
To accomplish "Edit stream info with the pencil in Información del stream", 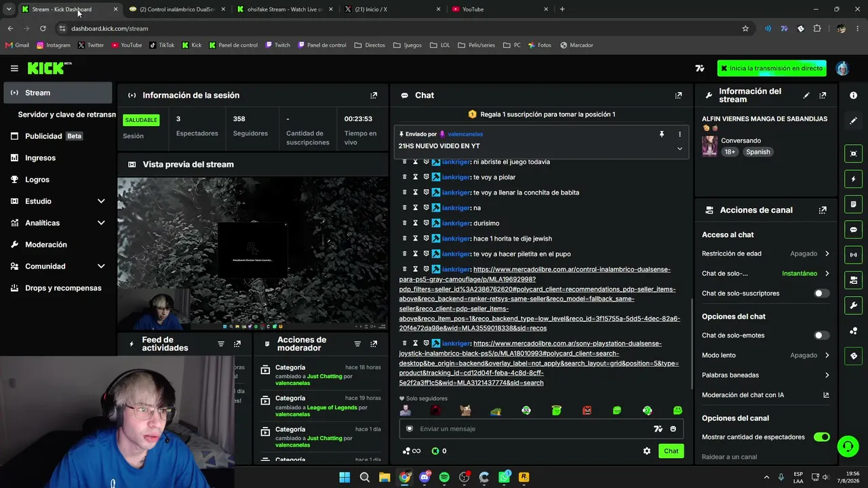I will (x=806, y=96).
